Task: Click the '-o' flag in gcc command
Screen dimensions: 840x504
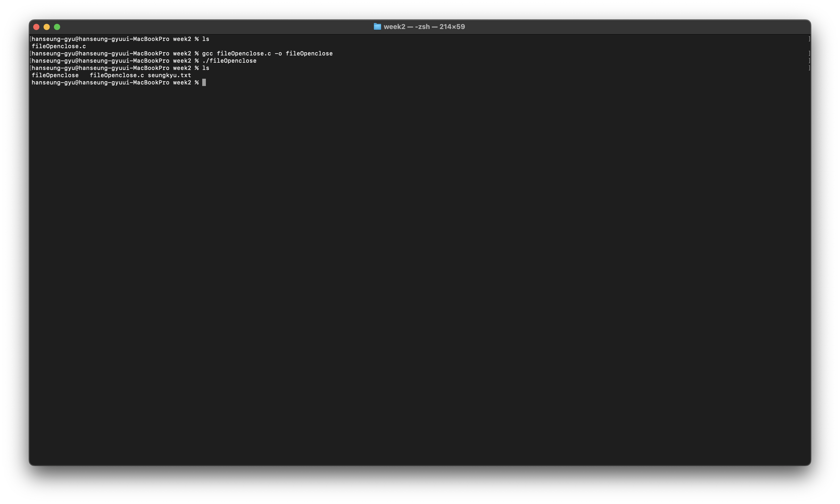Action: (278, 54)
